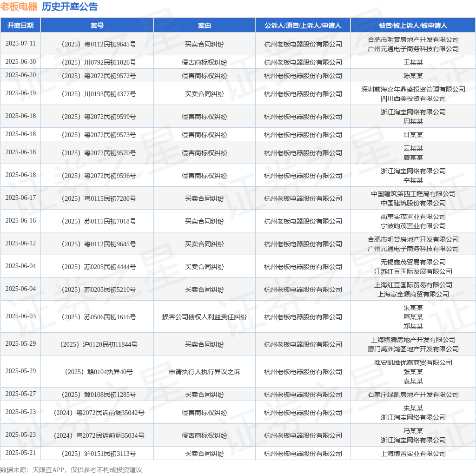Click defendant 袁某某
The width and height of the screenshot is (476, 474).
point(413,381)
